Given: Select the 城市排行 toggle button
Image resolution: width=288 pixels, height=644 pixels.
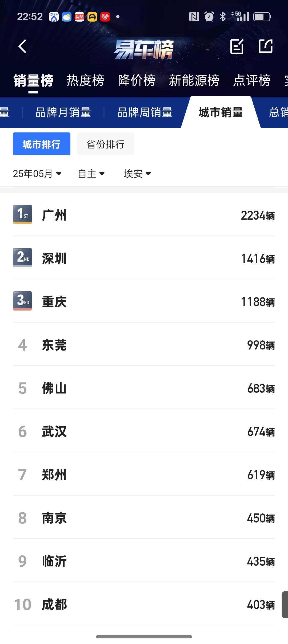Looking at the screenshot, I should pos(42,144).
